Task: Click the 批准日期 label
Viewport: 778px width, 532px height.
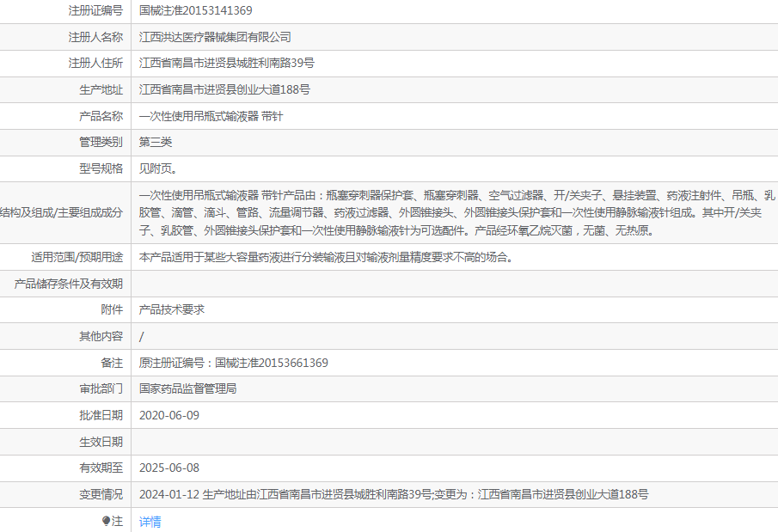Action: (x=101, y=415)
